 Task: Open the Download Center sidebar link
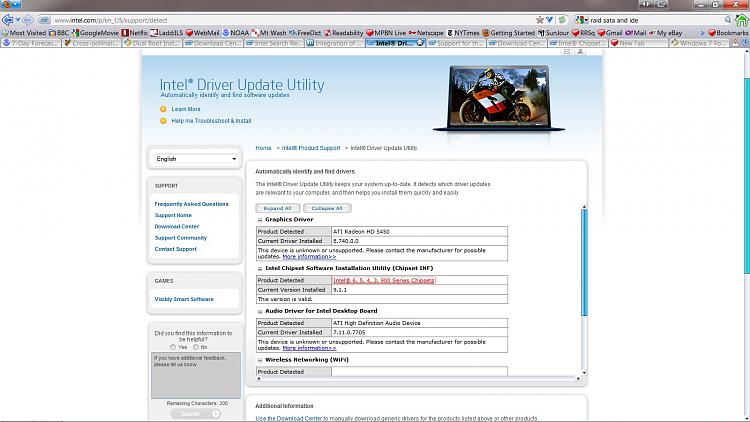[176, 226]
